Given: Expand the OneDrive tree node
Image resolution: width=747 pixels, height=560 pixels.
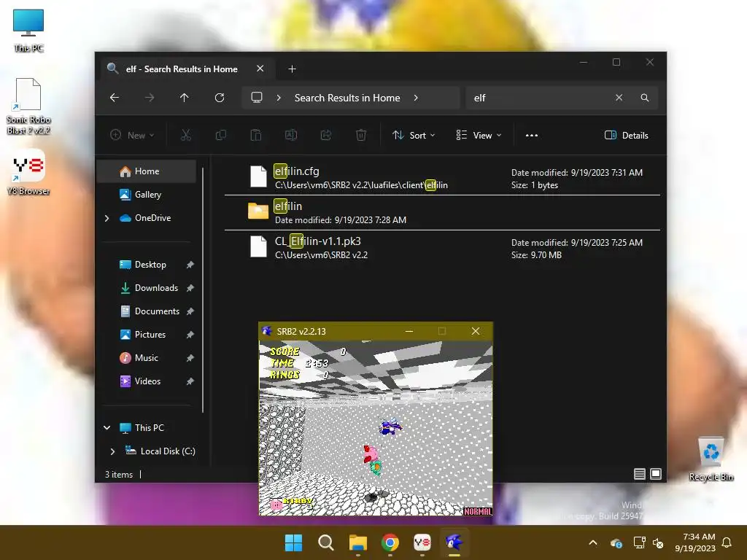Looking at the screenshot, I should click(107, 218).
